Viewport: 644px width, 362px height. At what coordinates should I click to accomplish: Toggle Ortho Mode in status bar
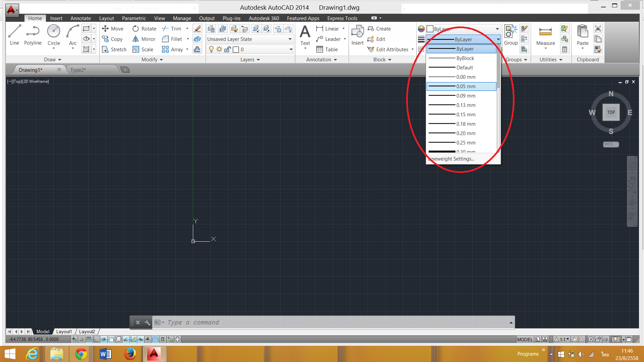pos(96,339)
